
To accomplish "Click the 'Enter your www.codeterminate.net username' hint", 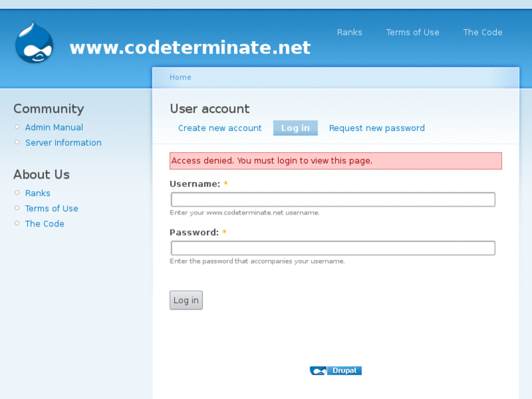I will point(244,213).
